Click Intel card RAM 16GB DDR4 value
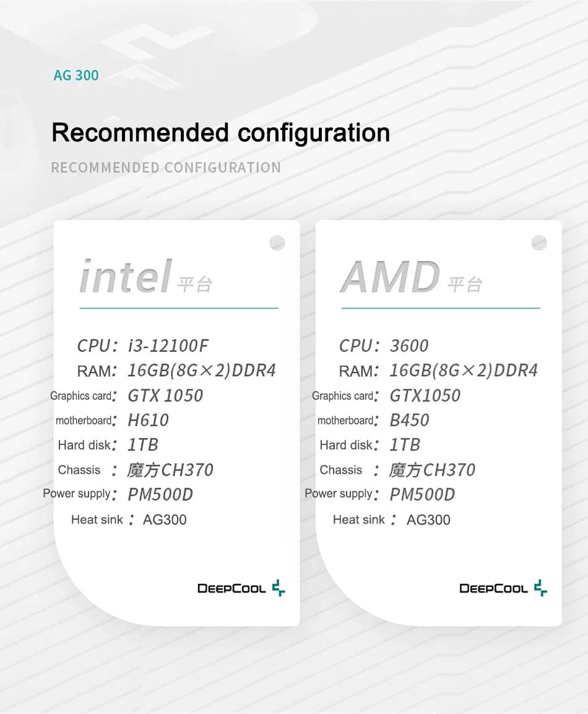The image size is (588, 714). tap(202, 370)
